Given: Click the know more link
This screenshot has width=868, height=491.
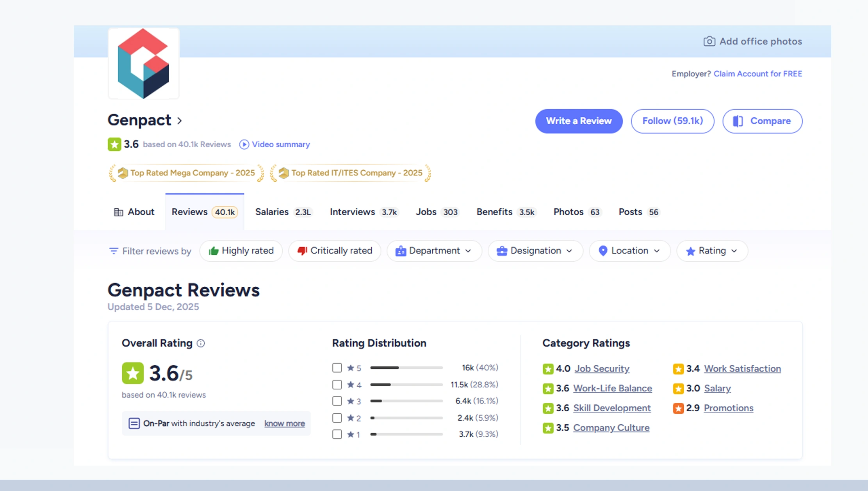Looking at the screenshot, I should pyautogui.click(x=284, y=423).
